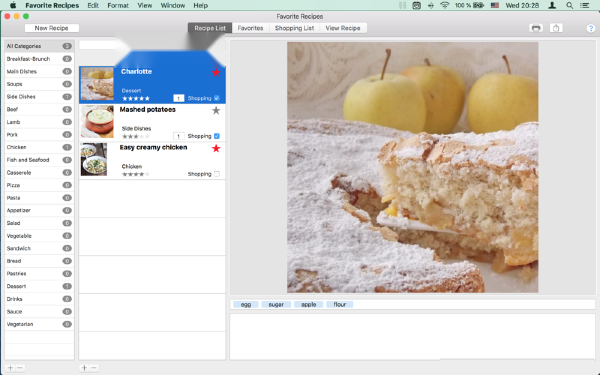Switch to the View Recipe tab

tap(343, 28)
